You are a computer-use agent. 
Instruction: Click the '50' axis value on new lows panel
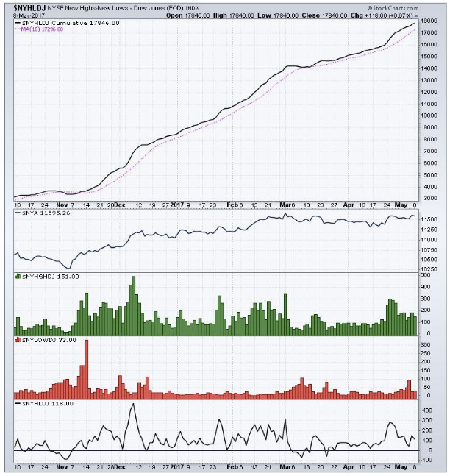pos(426,387)
